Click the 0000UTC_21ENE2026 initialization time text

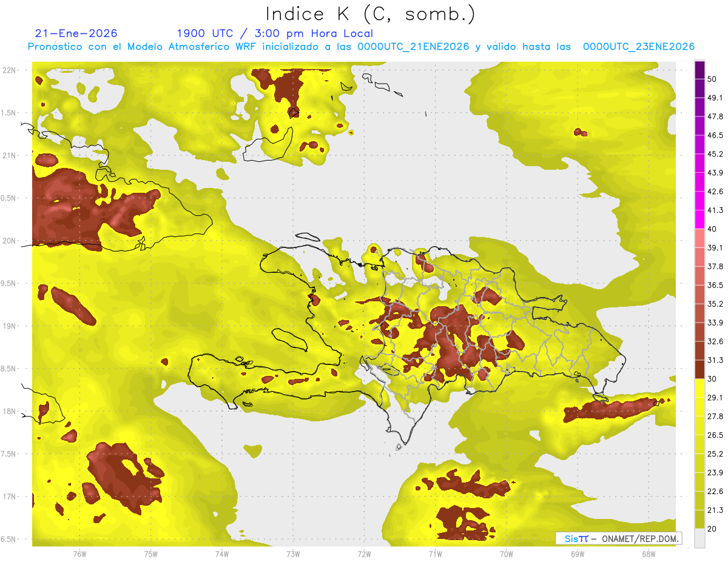coord(413,47)
